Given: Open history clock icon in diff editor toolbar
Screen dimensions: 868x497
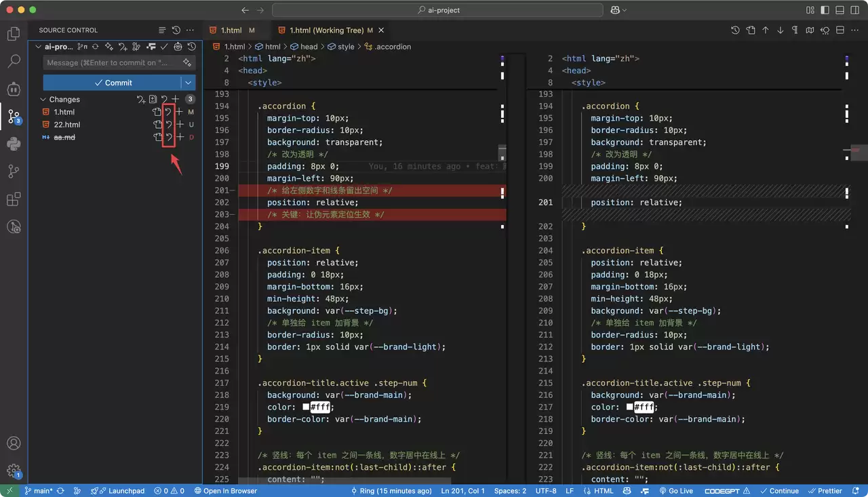Looking at the screenshot, I should [736, 30].
